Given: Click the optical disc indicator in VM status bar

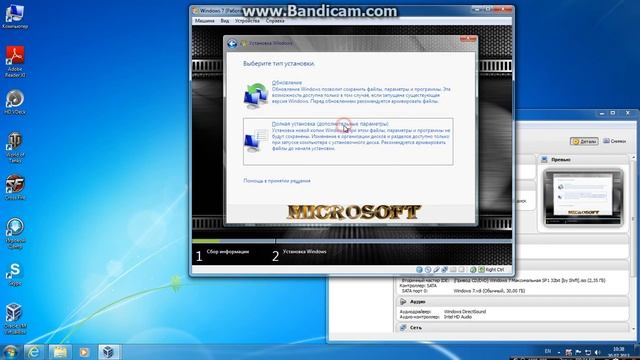Looking at the screenshot, I should [x=428, y=270].
